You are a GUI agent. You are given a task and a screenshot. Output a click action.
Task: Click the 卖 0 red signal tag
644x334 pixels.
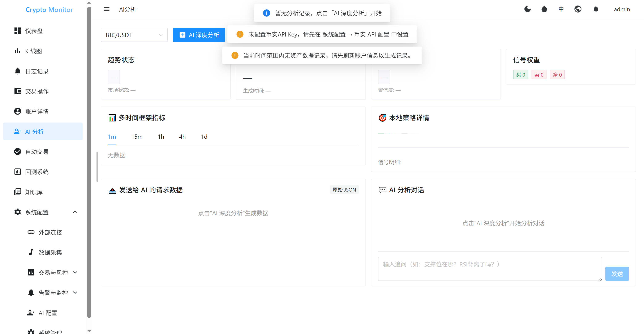pos(539,74)
